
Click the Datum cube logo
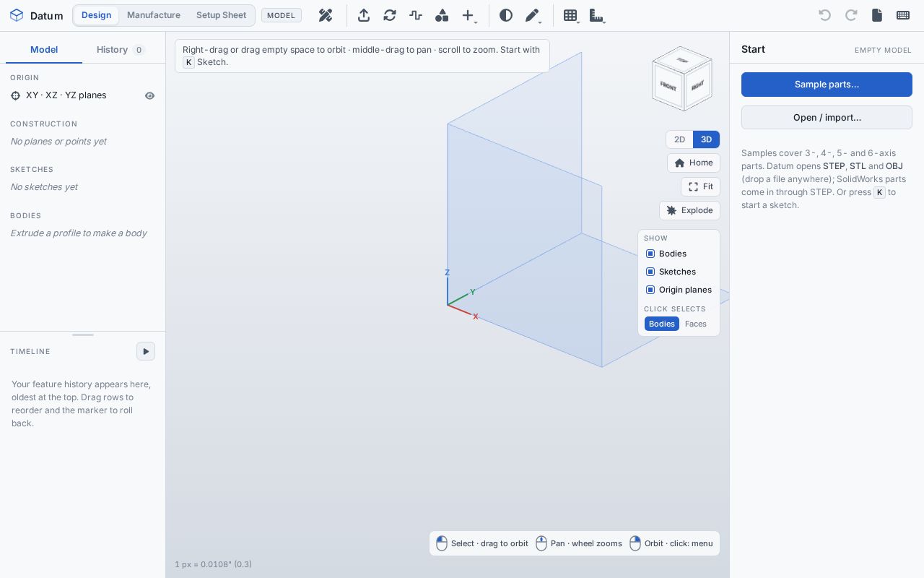click(17, 15)
